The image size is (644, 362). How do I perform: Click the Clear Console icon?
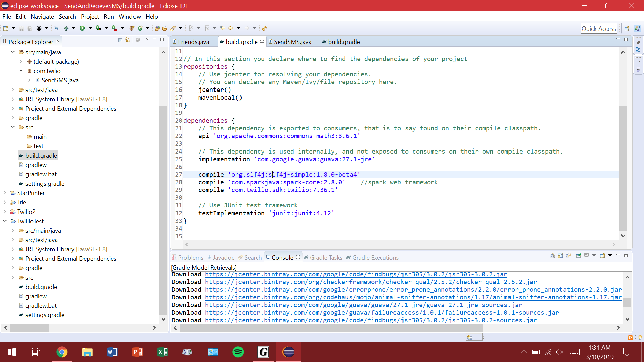552,256
